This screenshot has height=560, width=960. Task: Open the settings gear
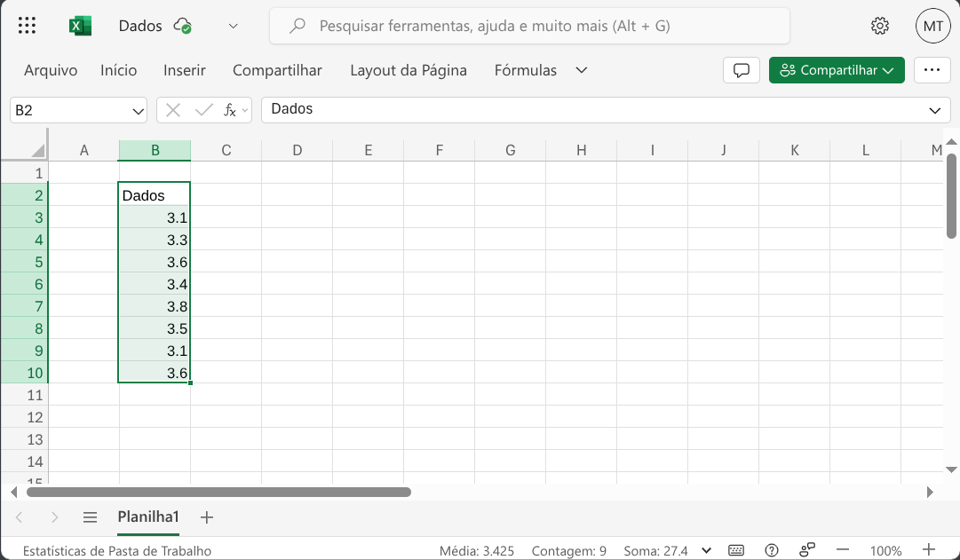tap(880, 26)
